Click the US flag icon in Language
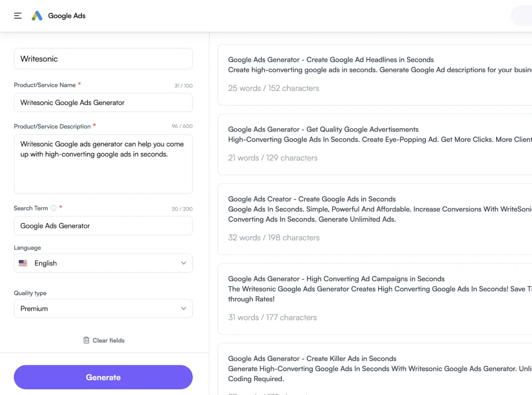The width and height of the screenshot is (532, 395). [23, 263]
